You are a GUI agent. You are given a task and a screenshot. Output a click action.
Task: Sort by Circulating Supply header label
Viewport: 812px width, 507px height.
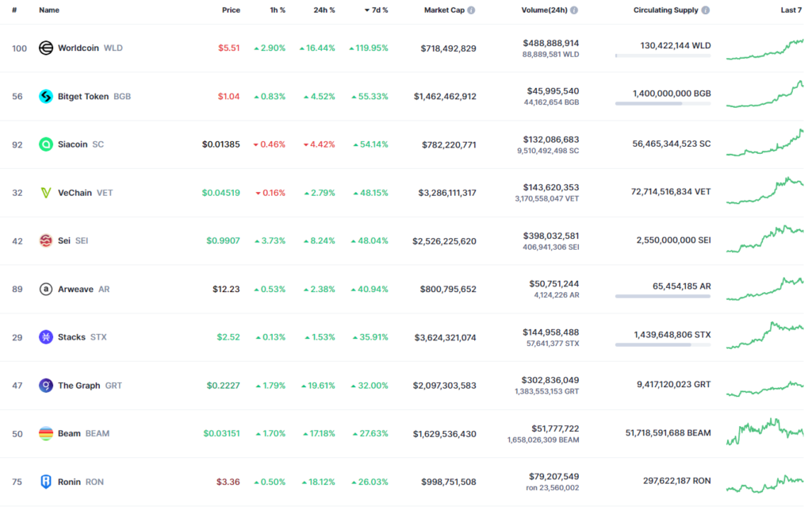[x=666, y=10]
